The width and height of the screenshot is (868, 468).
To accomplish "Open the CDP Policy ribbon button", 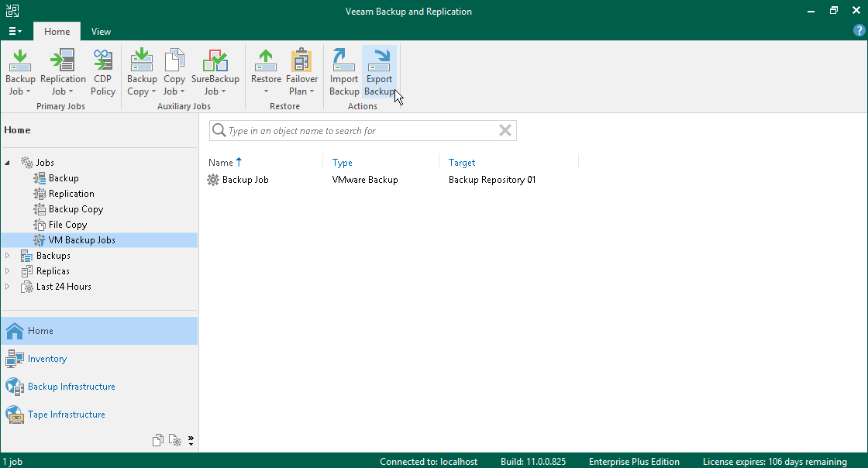I will 103,72.
